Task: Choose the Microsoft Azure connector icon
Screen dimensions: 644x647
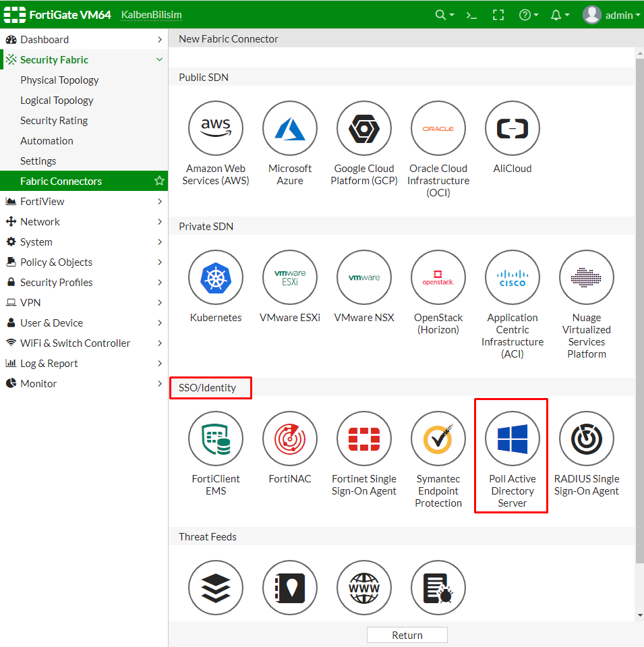Action: coord(290,128)
